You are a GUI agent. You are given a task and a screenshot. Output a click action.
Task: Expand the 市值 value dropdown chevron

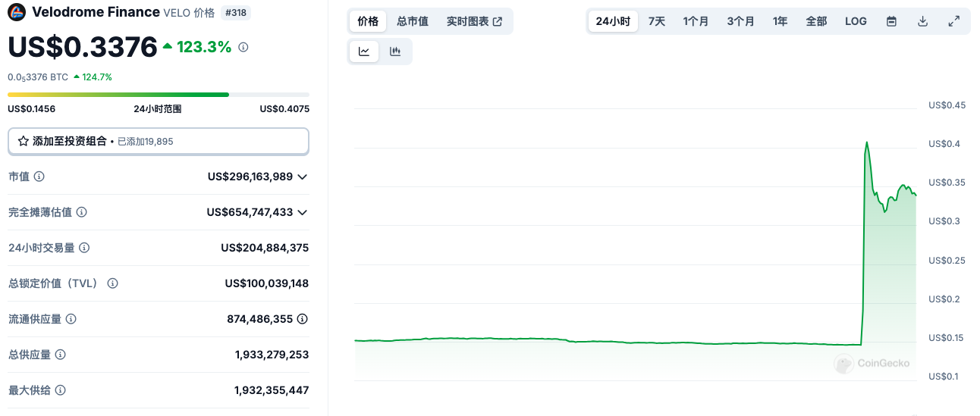click(302, 177)
